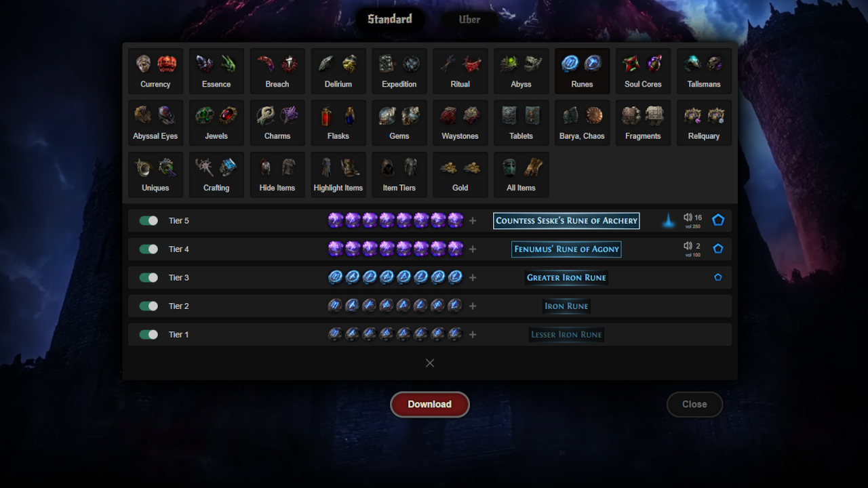
Task: Open the Currency category
Action: click(155, 71)
